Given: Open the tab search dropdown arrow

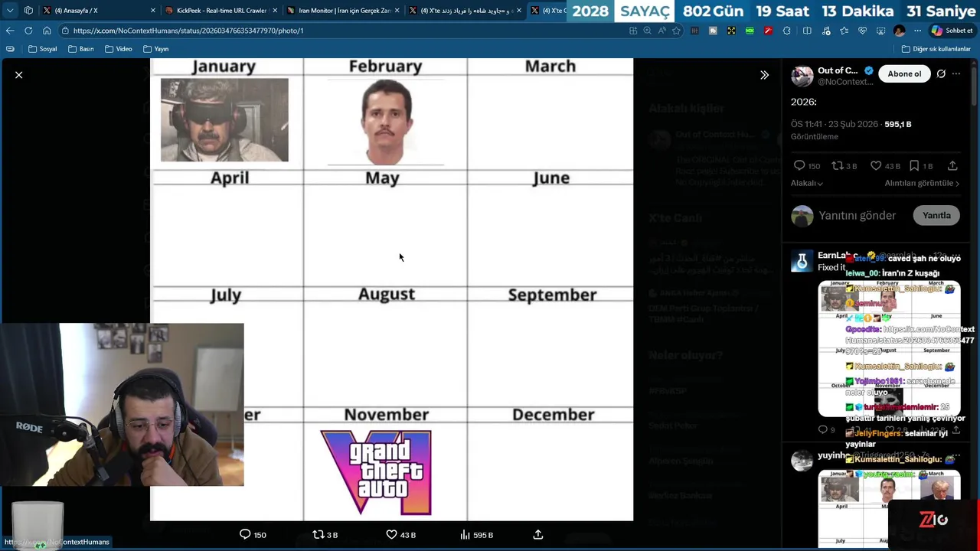Looking at the screenshot, I should coord(10,11).
